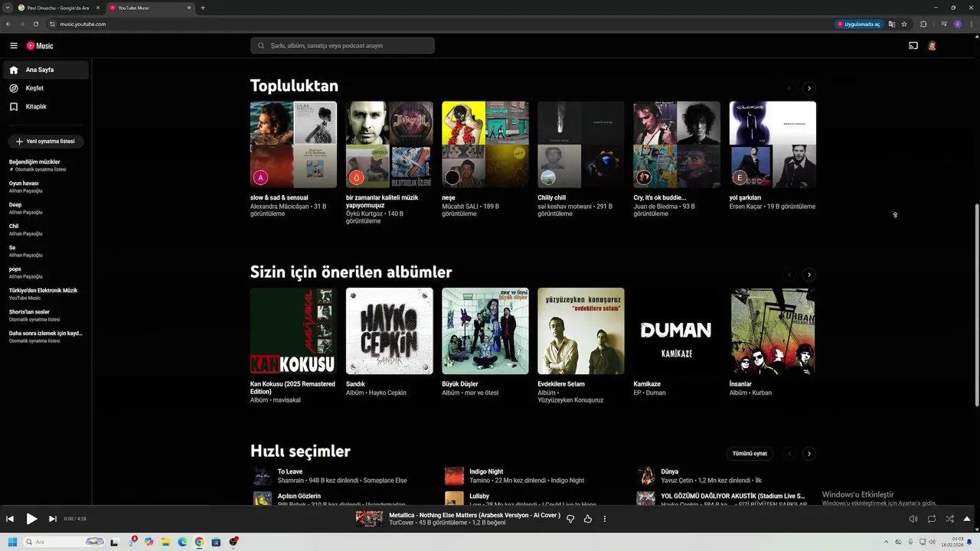Create a Yeni oynatma listesi
980x551 pixels.
(x=46, y=142)
